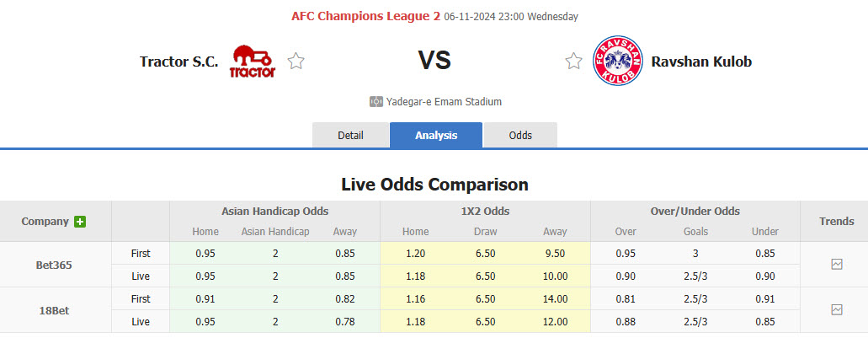Click Tractor S.C. team name
The width and height of the screenshot is (868, 338).
178,61
